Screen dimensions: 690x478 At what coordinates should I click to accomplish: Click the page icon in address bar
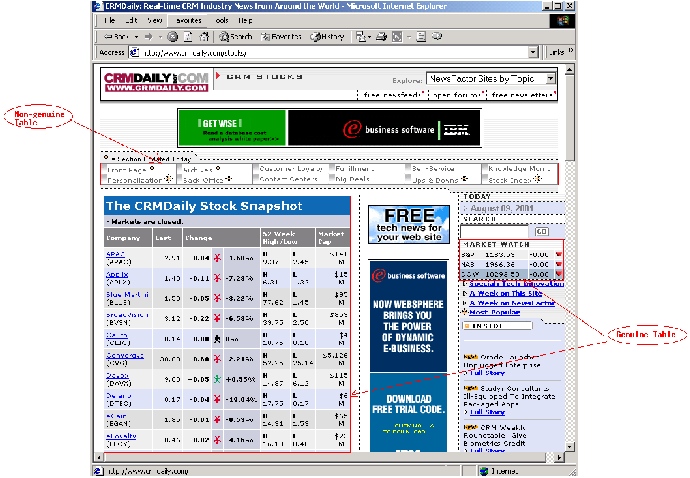[135, 52]
